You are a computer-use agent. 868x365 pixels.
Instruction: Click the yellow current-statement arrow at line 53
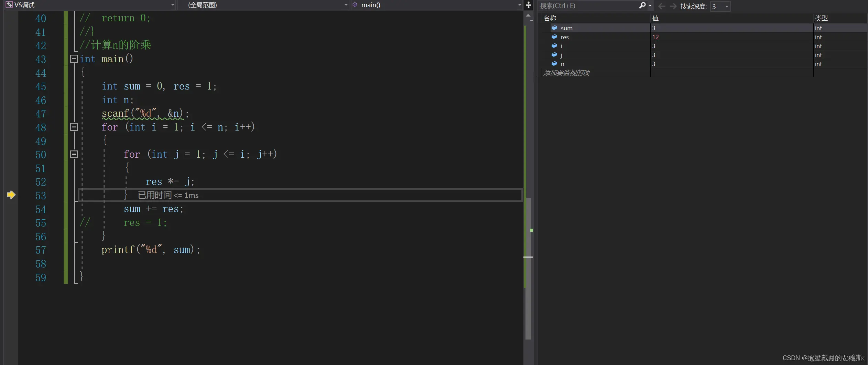pos(11,195)
